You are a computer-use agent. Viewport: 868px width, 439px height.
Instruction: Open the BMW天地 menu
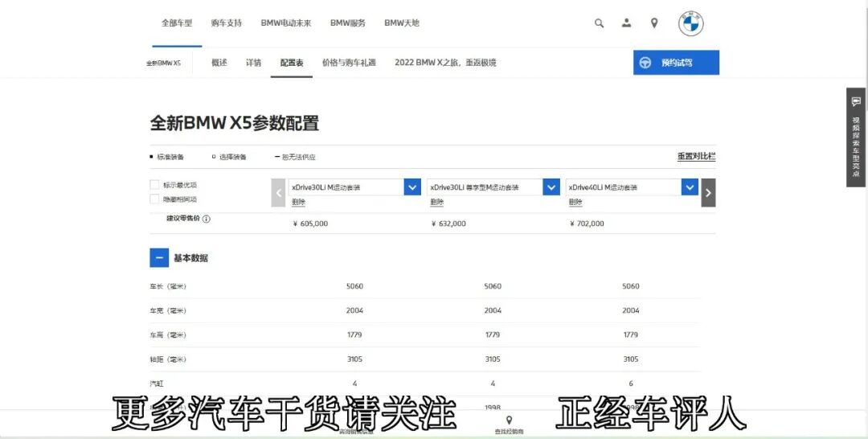402,23
